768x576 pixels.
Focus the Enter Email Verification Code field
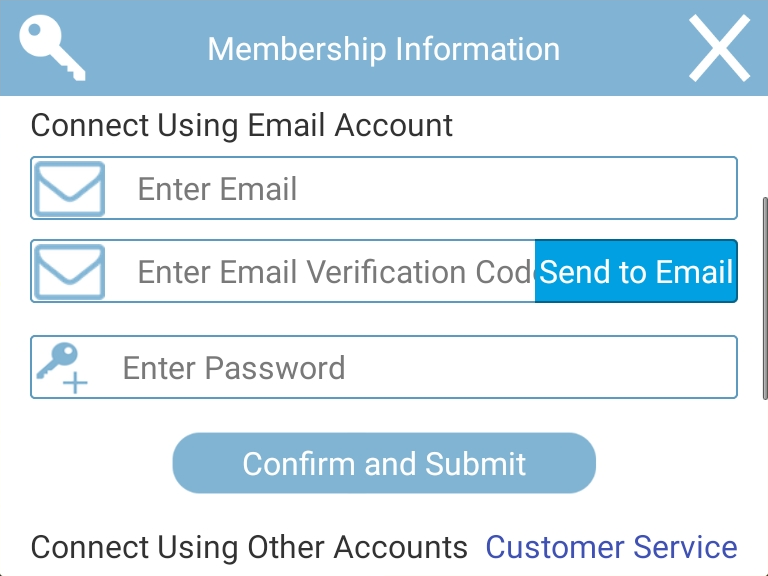pyautogui.click(x=283, y=271)
